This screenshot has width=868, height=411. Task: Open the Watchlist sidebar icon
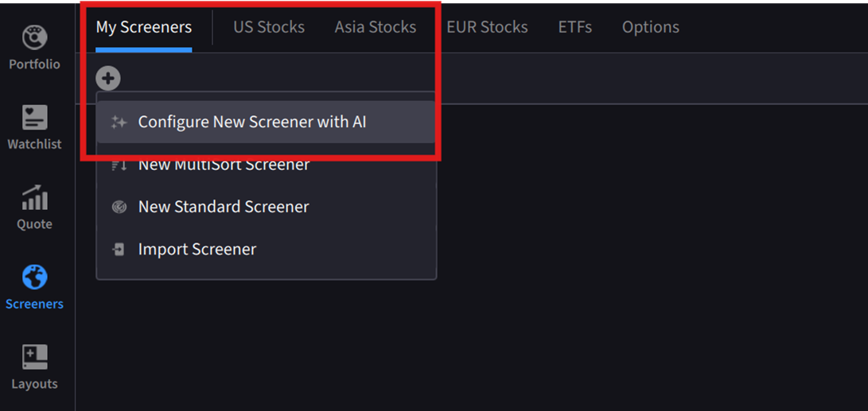(x=34, y=117)
